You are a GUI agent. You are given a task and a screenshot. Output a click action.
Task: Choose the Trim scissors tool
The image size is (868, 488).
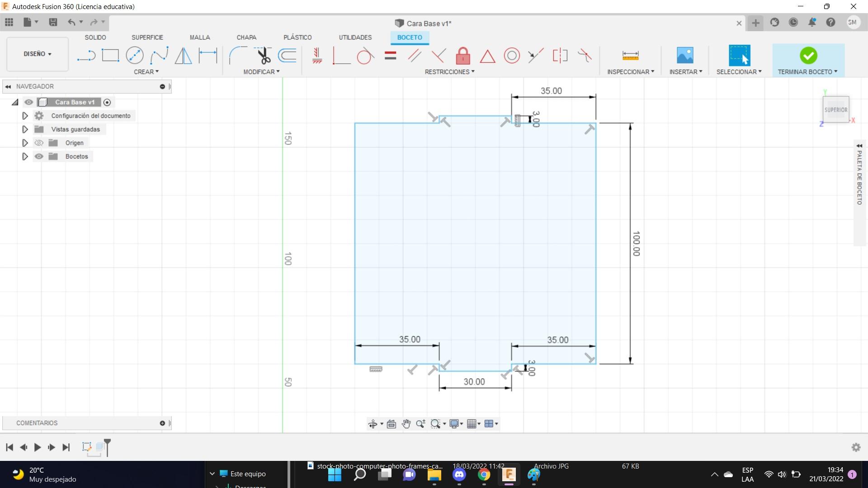263,56
